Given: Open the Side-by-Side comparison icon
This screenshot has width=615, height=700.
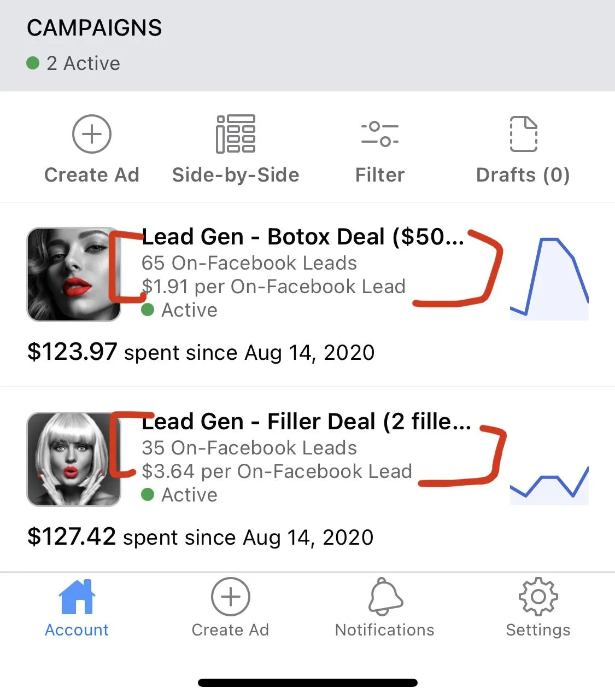Looking at the screenshot, I should click(236, 134).
